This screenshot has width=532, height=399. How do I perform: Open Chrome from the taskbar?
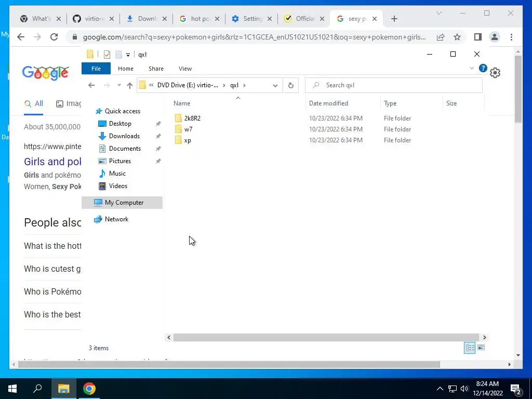(x=89, y=389)
